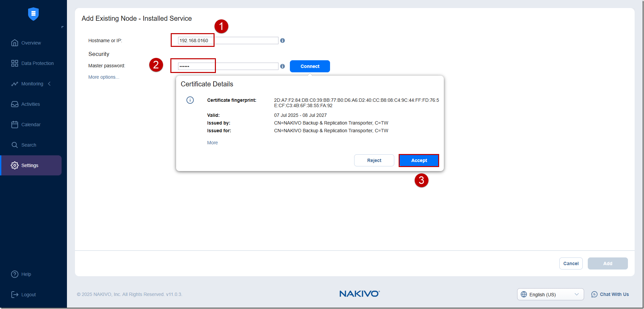Click info icon next to Master password
Viewport: 644px width, 309px height.
click(x=283, y=66)
